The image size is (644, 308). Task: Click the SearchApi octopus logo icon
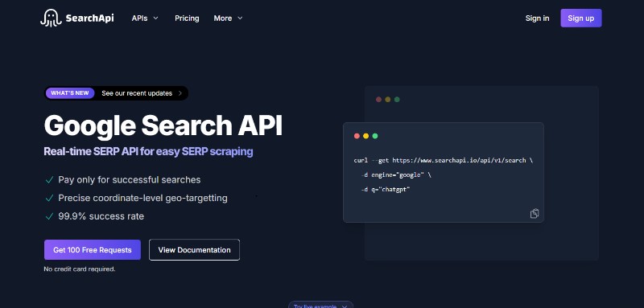(x=51, y=18)
